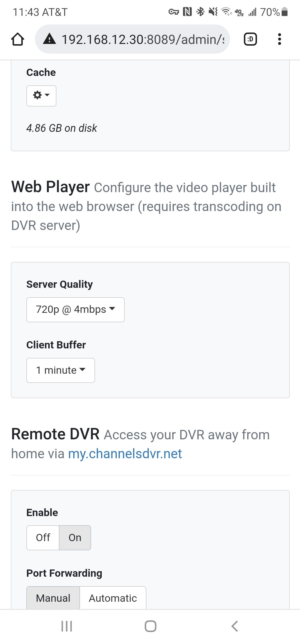Tap the browser home icon

(x=17, y=39)
